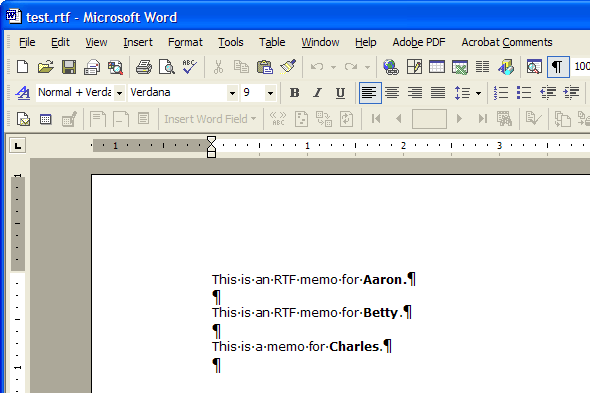Open the Acrobat Comments menu
Image resolution: width=590 pixels, height=393 pixels.
(x=507, y=42)
